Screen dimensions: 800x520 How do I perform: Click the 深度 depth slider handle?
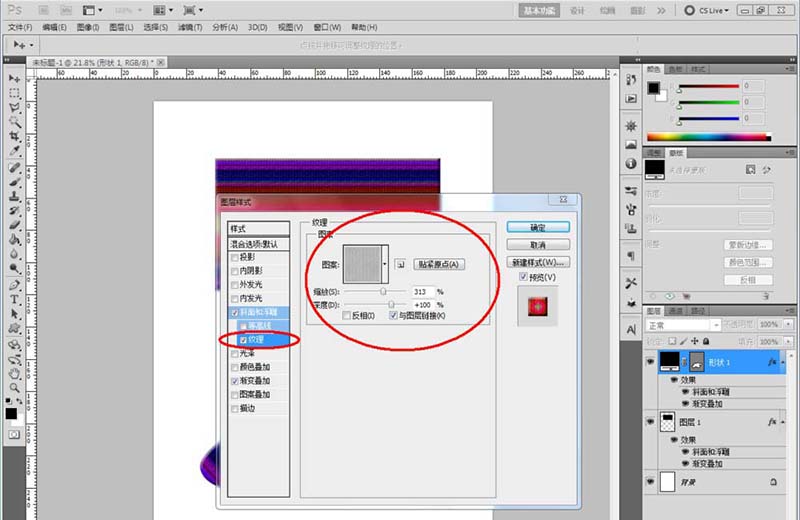(x=391, y=305)
